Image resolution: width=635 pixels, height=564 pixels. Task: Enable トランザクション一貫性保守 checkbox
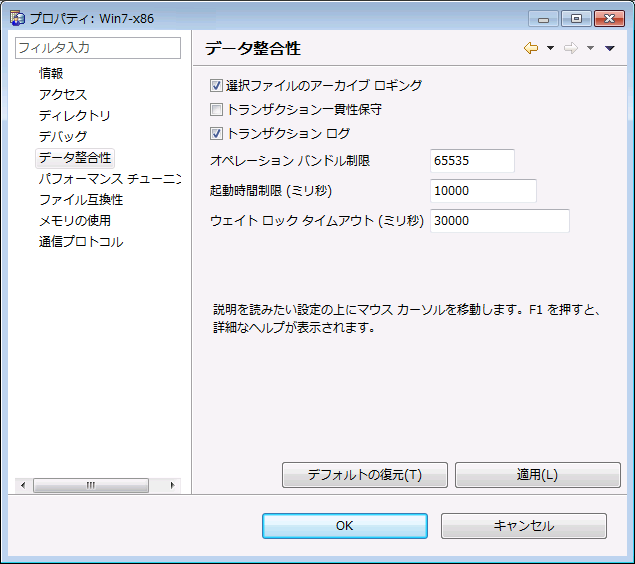216,110
